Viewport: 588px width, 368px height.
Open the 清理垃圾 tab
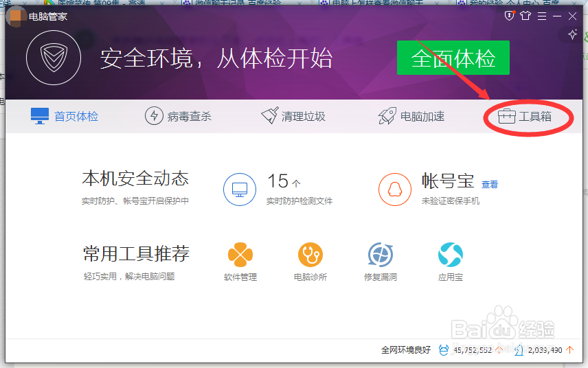293,116
